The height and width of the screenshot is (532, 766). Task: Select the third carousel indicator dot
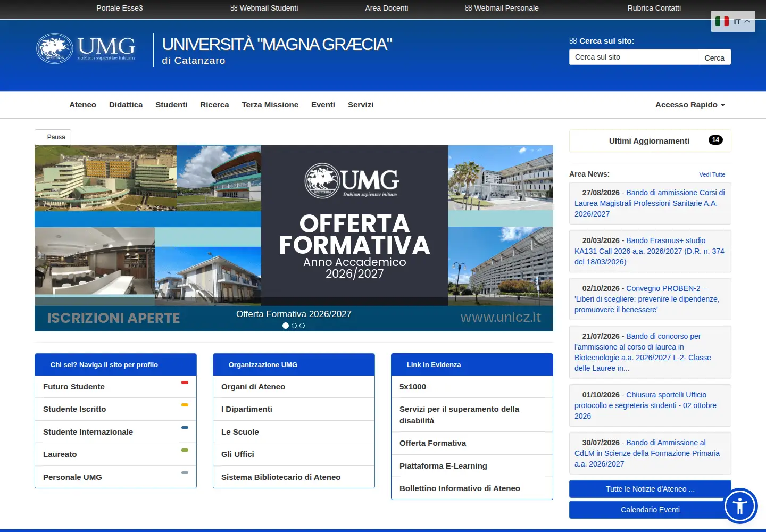pyautogui.click(x=302, y=326)
